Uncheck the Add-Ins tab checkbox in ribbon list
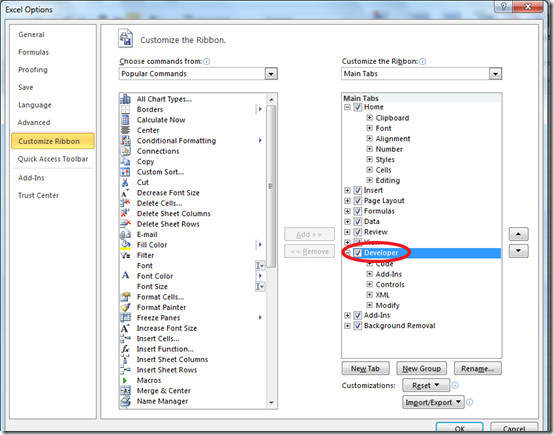Viewport: 554px width, 435px height. pos(358,315)
